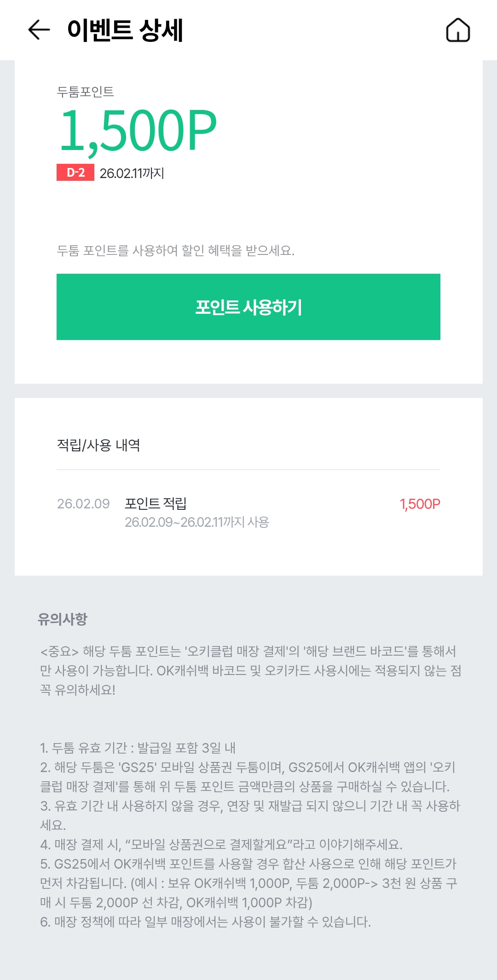497x980 pixels.
Task: Tap notice item 2 mentioning GS25 모바일 상품권
Action: (248, 777)
